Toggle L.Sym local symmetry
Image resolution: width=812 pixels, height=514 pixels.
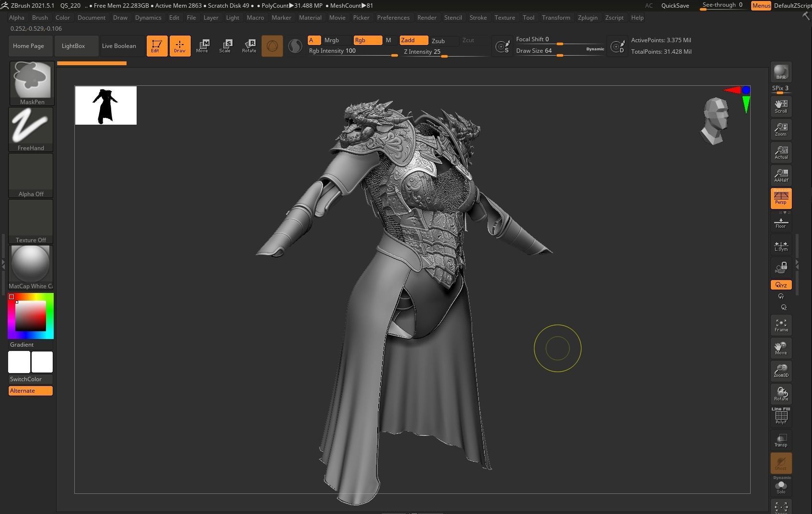pyautogui.click(x=781, y=246)
